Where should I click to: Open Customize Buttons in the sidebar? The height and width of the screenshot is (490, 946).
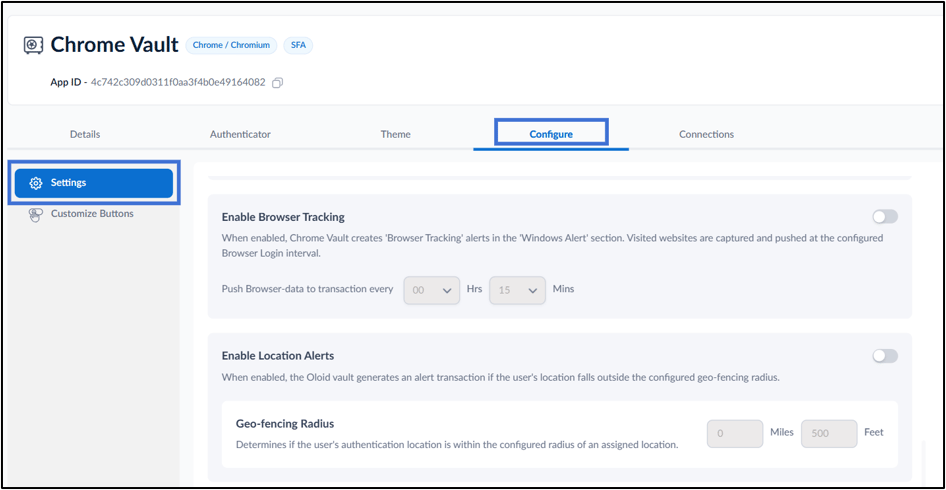pyautogui.click(x=94, y=214)
